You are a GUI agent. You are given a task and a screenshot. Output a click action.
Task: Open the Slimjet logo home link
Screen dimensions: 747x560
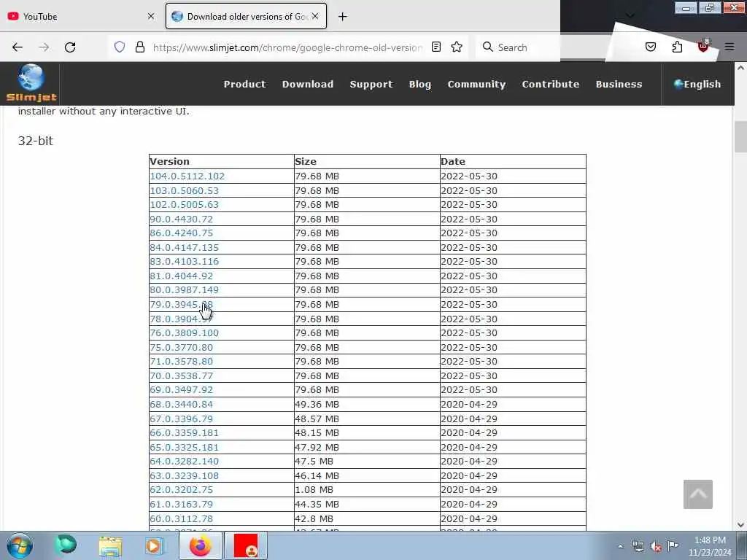tap(31, 83)
